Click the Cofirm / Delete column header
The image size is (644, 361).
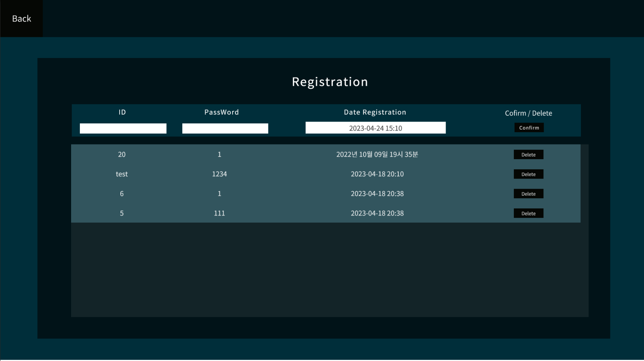pos(528,113)
